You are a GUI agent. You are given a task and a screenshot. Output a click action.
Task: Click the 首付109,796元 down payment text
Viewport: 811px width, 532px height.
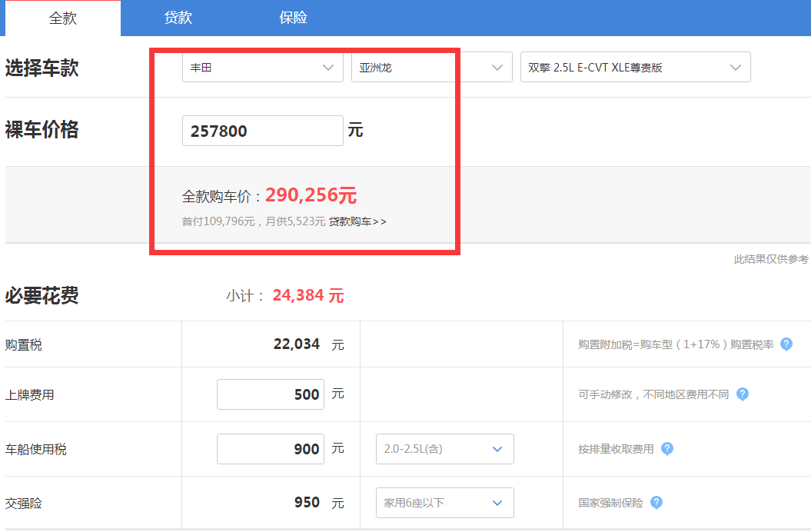point(218,221)
